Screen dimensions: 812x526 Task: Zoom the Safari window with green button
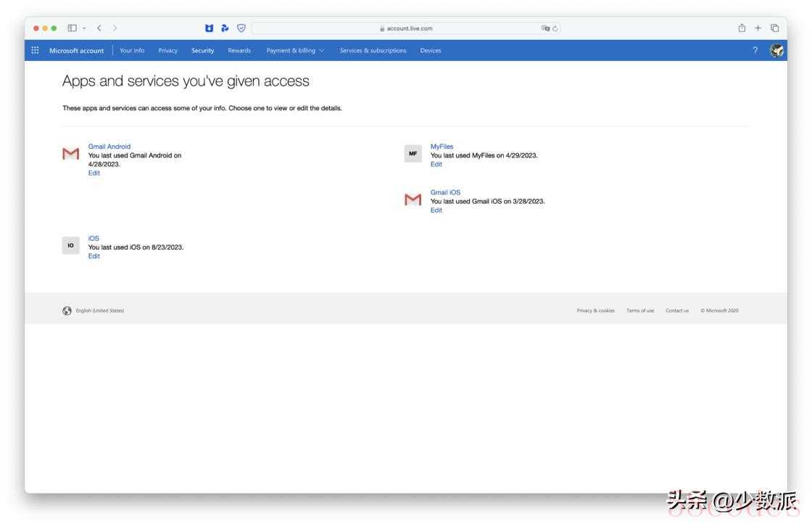pyautogui.click(x=54, y=28)
